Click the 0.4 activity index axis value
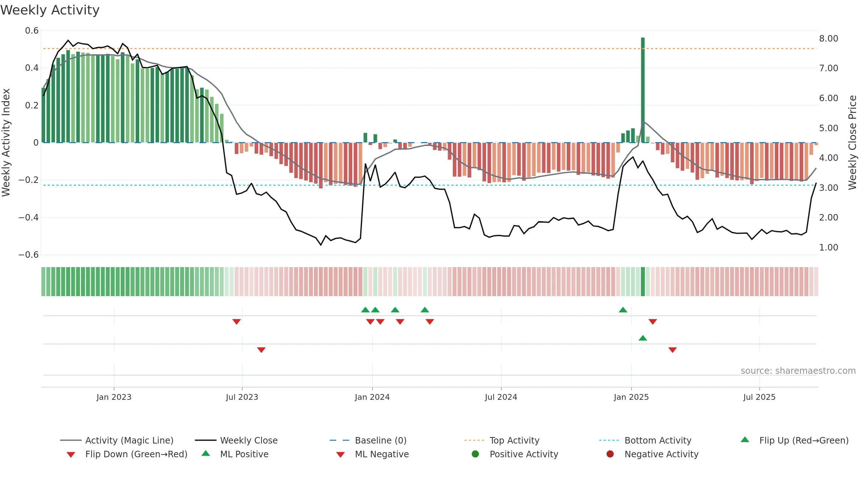This screenshot has height=488, width=868. click(x=32, y=68)
